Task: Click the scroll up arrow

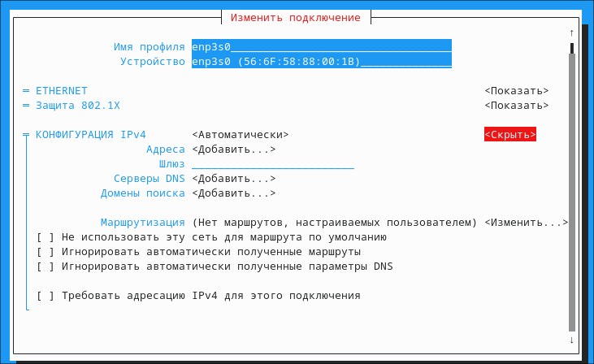Action: [x=571, y=32]
